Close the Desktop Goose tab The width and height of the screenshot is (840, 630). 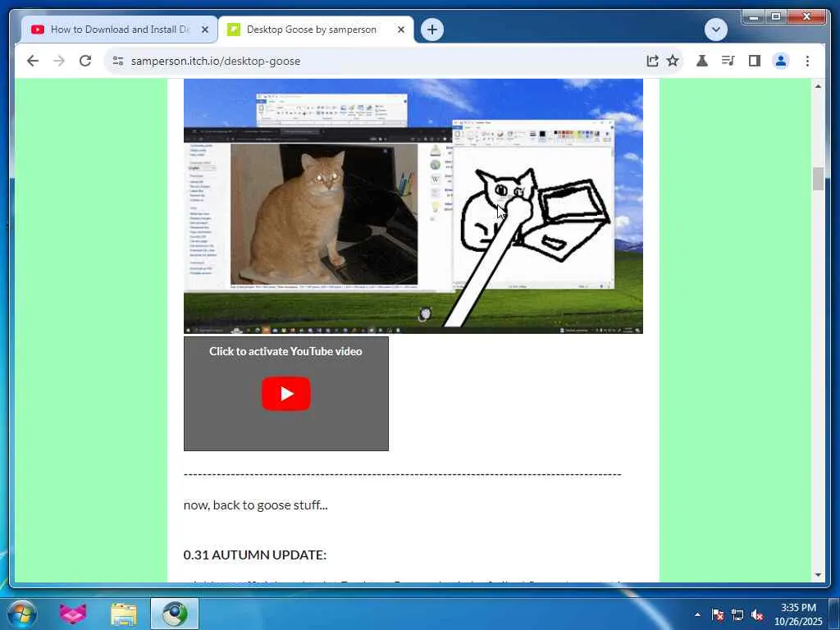(x=400, y=30)
